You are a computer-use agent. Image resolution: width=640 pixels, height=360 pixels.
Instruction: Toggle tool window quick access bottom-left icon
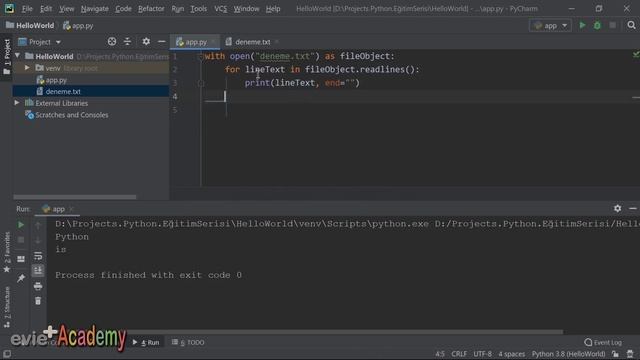[x=7, y=354]
